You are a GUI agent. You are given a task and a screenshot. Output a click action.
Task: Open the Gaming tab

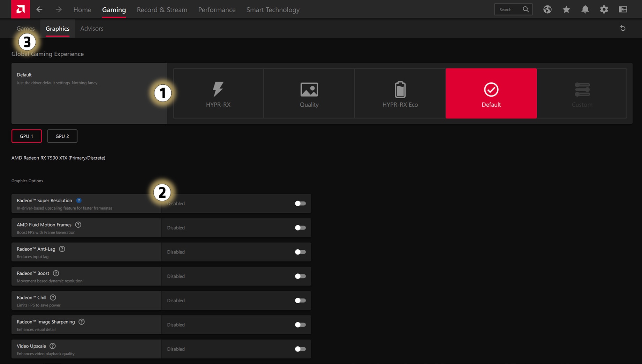click(x=114, y=10)
